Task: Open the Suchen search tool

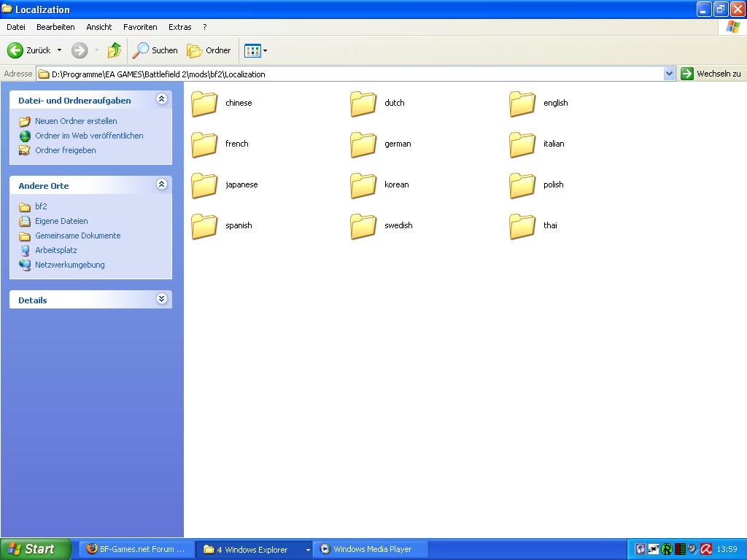Action: pyautogui.click(x=155, y=50)
